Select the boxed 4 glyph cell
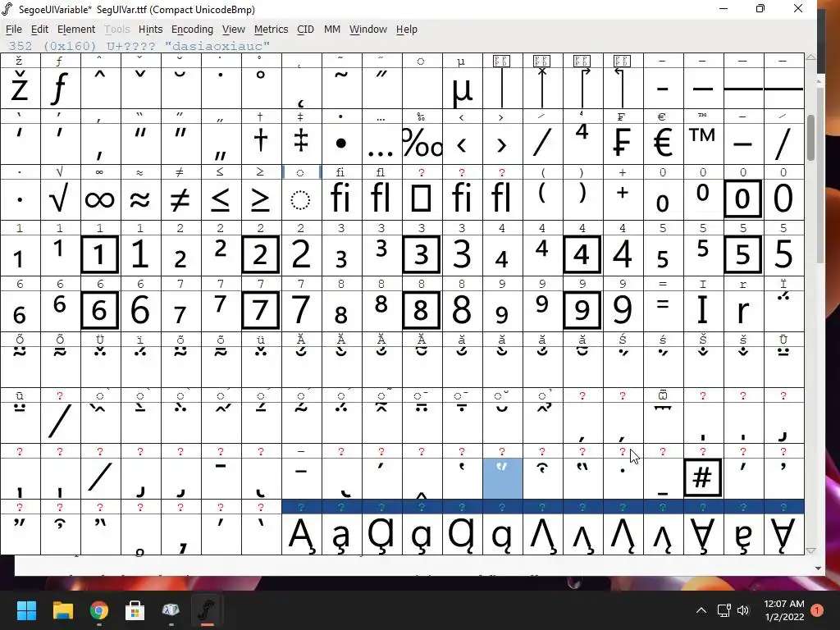Viewport: 840px width, 630px height. 583,255
